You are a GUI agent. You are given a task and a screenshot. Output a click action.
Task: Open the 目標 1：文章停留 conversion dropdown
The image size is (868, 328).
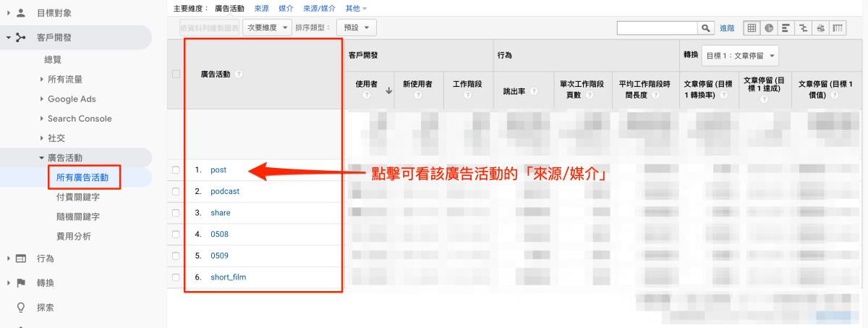point(740,56)
